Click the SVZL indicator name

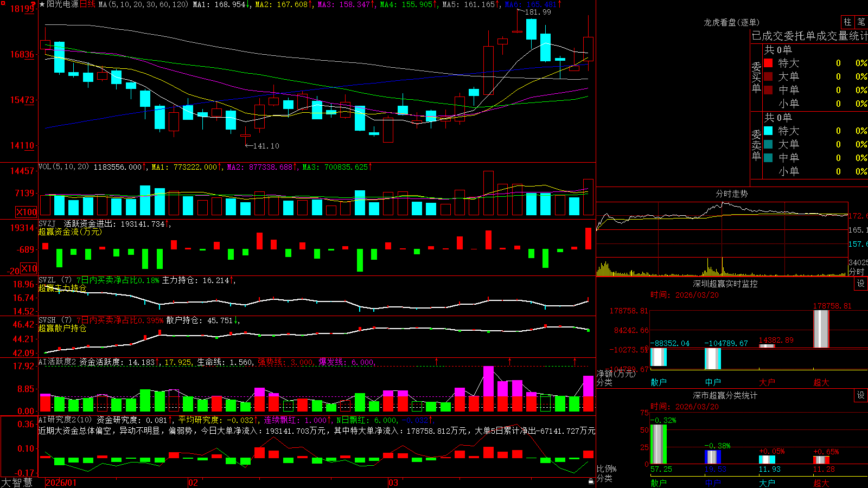click(x=47, y=280)
